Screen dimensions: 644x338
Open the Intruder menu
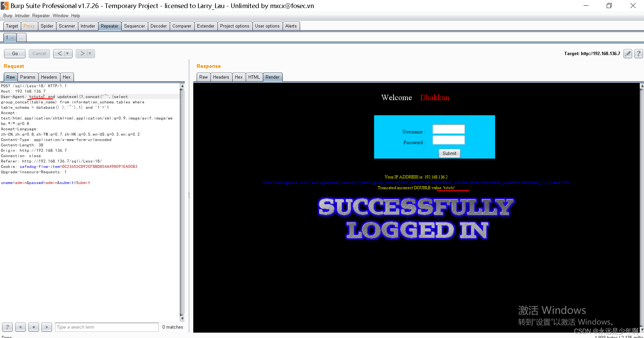click(22, 15)
